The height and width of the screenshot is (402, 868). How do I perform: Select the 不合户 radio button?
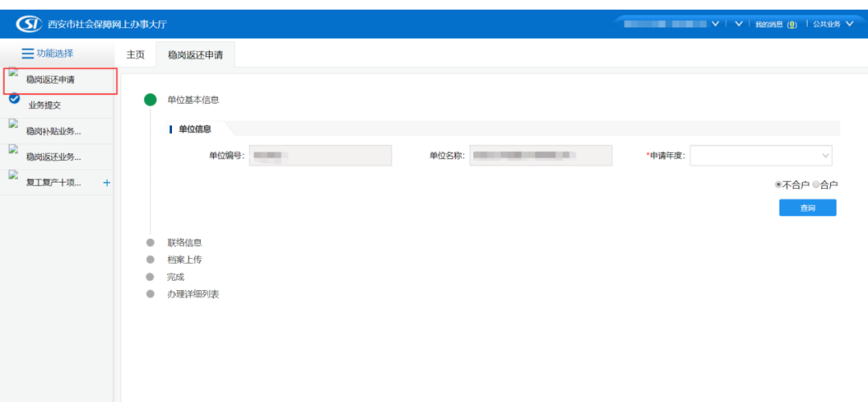point(778,185)
